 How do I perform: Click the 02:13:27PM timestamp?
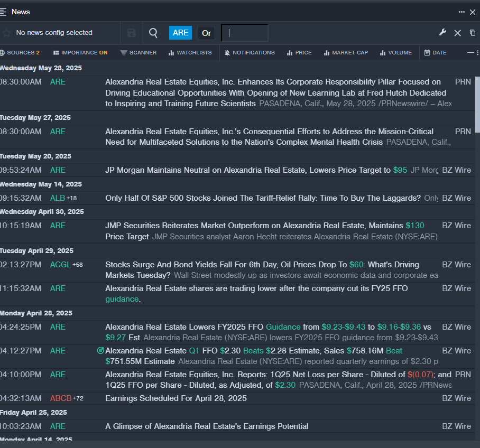21,264
